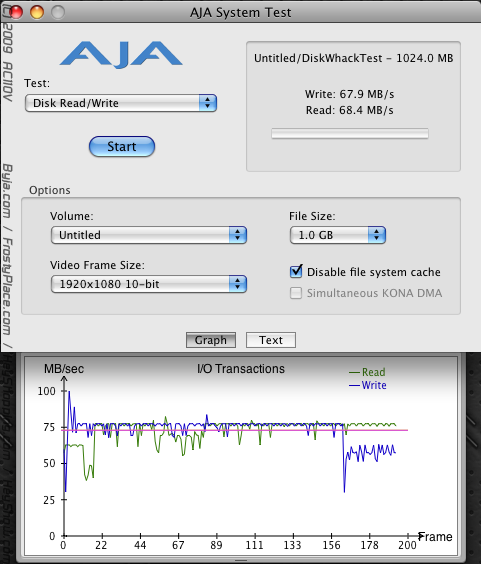Open the File Size dropdown
This screenshot has width=481, height=564.
click(338, 235)
